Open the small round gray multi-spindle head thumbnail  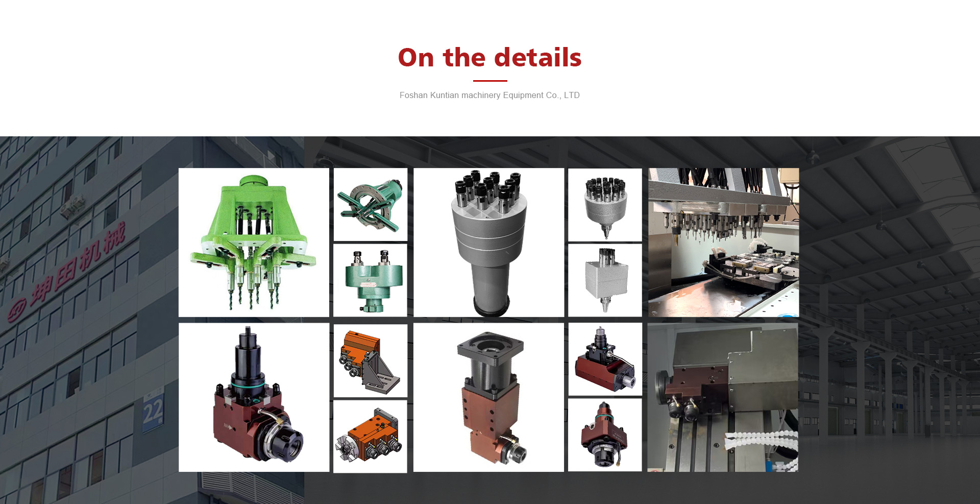point(605,205)
